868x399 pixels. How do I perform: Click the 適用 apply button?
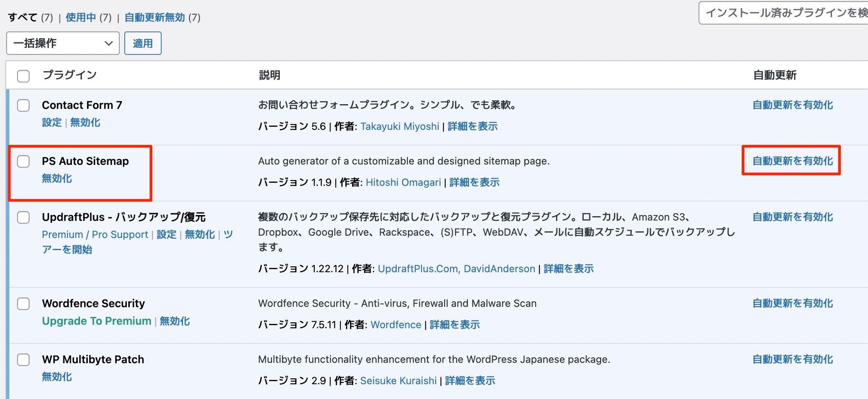(143, 43)
